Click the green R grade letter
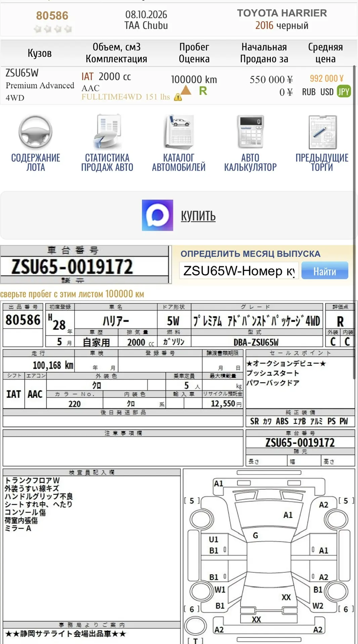The height and width of the screenshot is (644, 358). pyautogui.click(x=203, y=91)
